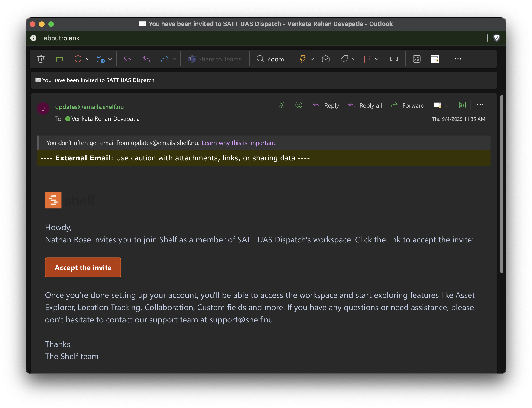Delete the email using the trash icon
The image size is (532, 408).
point(41,59)
